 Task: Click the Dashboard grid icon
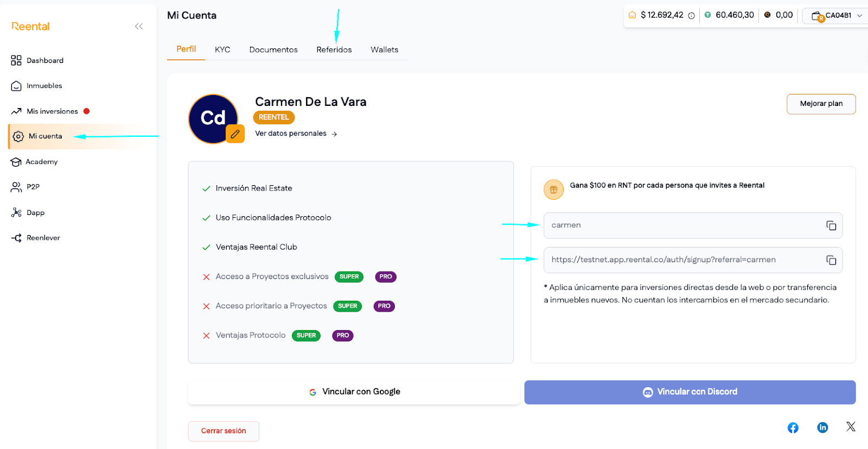16,60
